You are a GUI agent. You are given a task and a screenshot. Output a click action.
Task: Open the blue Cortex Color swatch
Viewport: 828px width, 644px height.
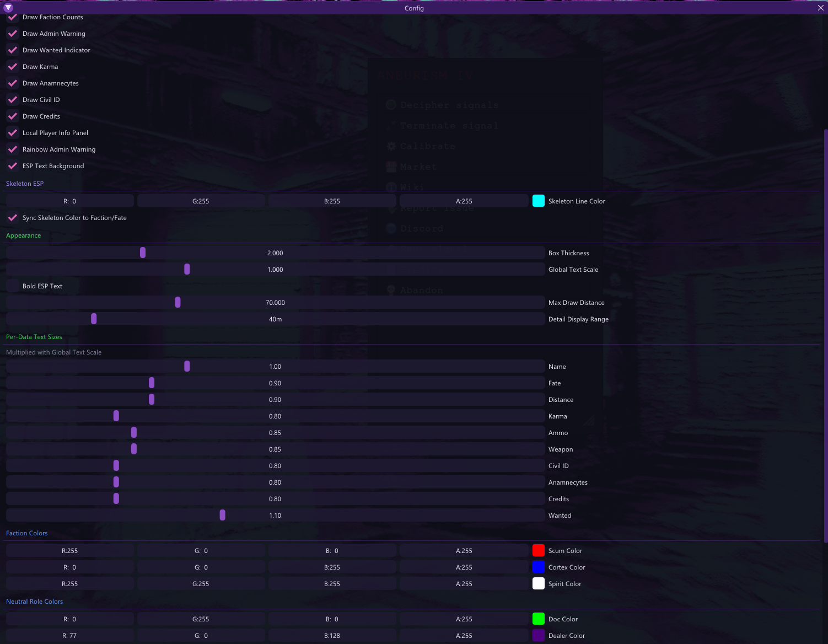539,567
